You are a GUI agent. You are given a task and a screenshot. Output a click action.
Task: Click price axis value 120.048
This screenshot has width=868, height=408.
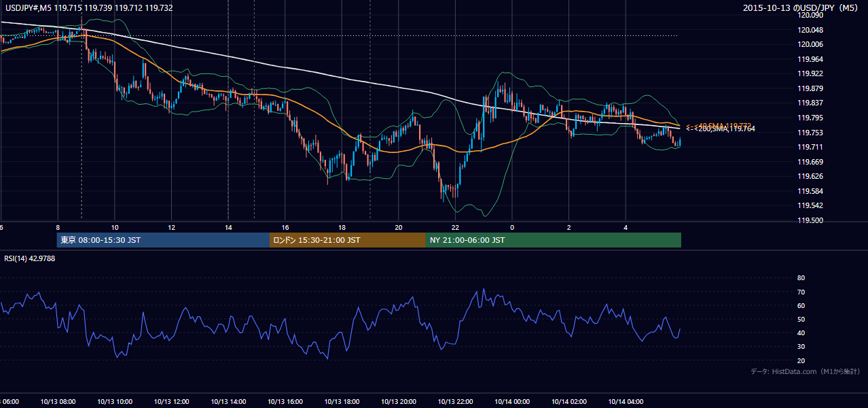811,30
